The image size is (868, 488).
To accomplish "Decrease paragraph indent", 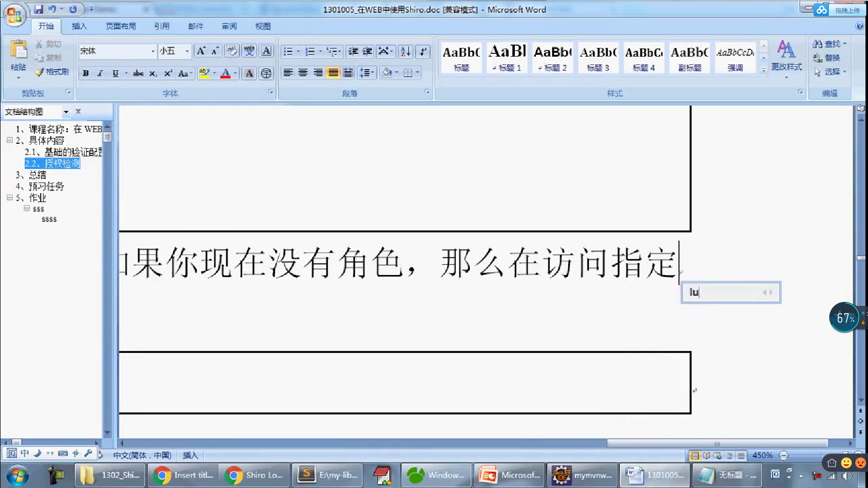I will coord(353,51).
